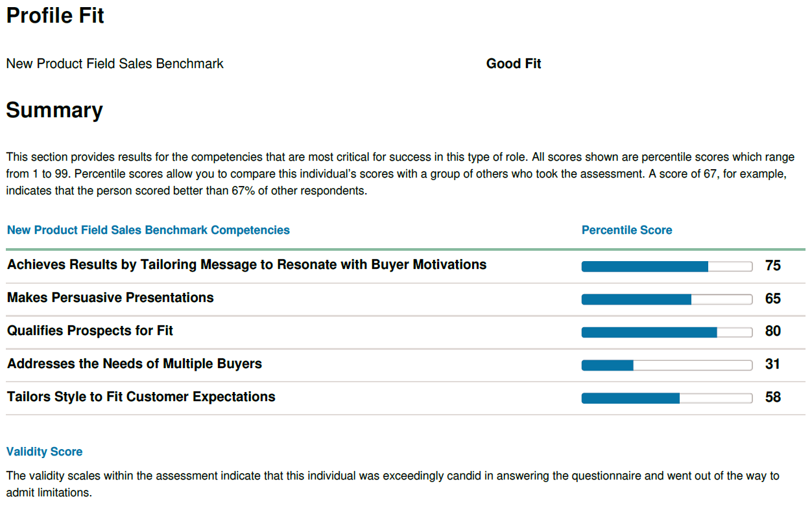
Task: Click the 80 percentile progress bar
Action: pyautogui.click(x=667, y=332)
